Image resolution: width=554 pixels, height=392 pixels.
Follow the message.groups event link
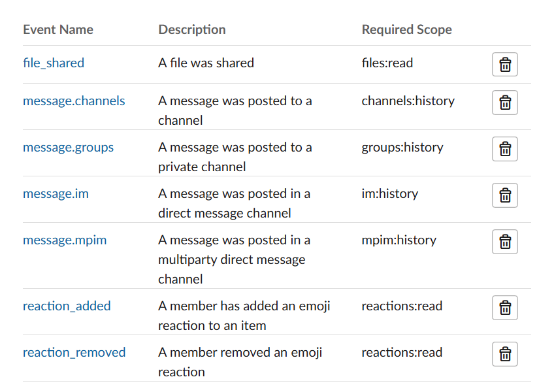68,148
